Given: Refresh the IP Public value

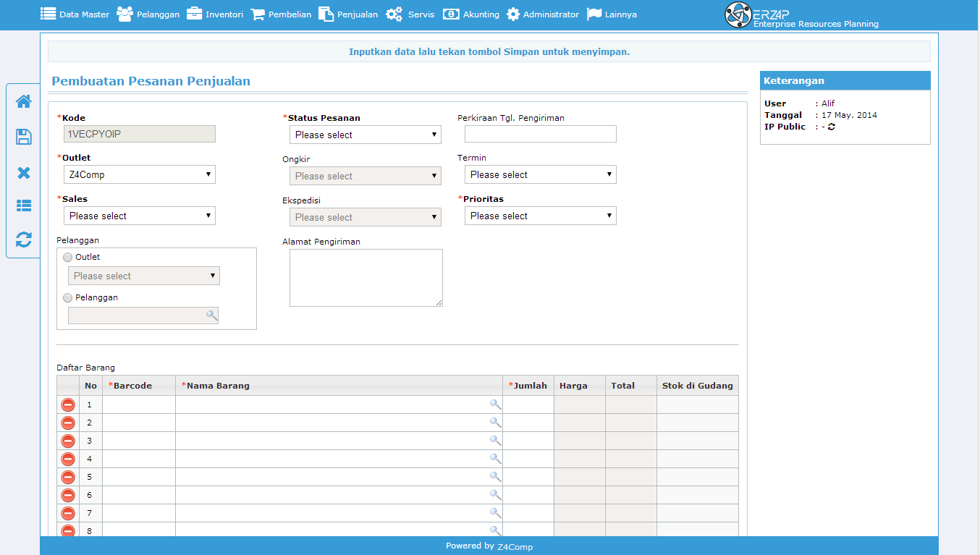Looking at the screenshot, I should pyautogui.click(x=832, y=127).
